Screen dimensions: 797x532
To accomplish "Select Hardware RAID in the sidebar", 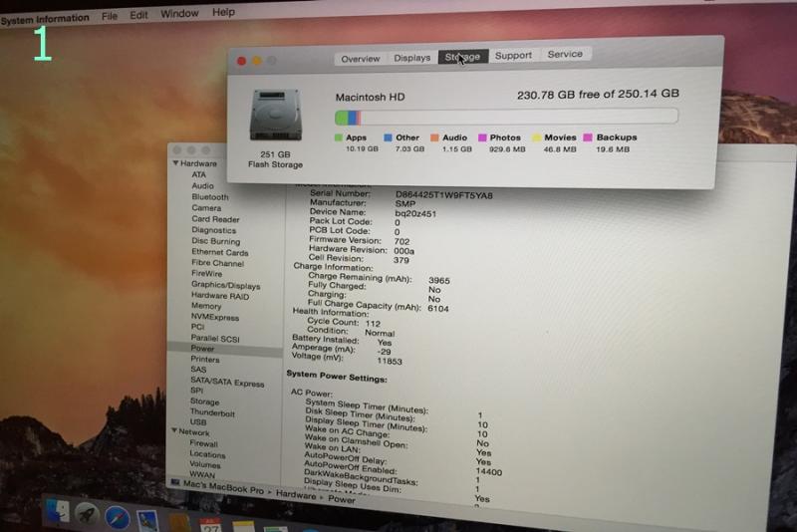I will click(220, 296).
